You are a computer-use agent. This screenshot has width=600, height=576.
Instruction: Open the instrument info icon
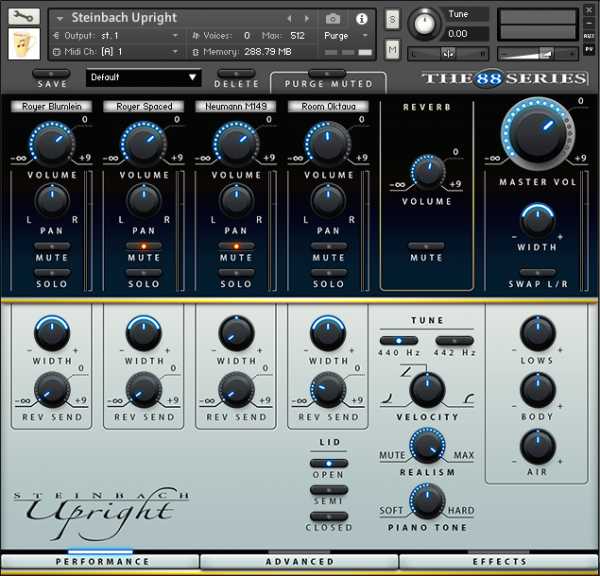(x=361, y=18)
